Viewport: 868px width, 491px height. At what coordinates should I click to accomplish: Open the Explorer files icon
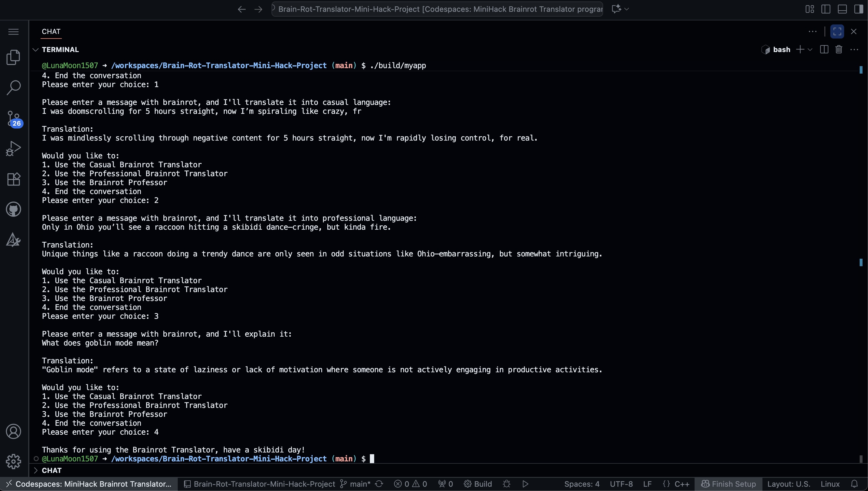[x=14, y=57]
